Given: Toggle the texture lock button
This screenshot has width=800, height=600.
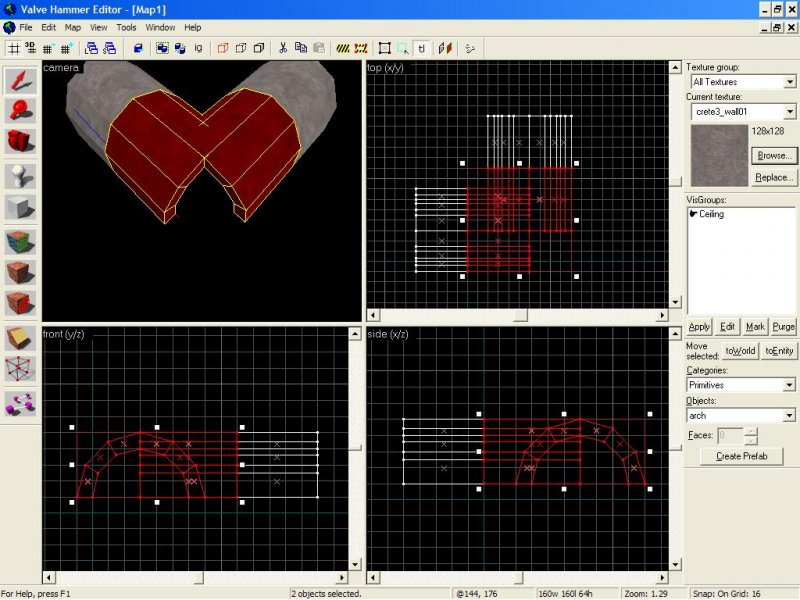Looking at the screenshot, I should pos(422,47).
